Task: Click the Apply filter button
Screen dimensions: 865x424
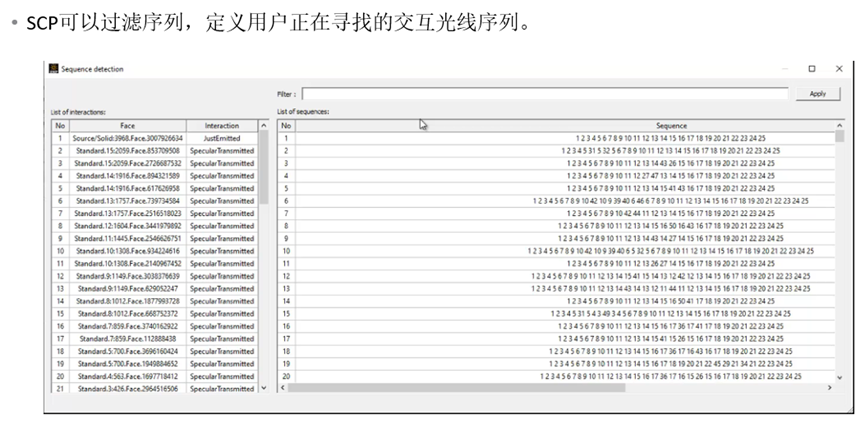Action: 818,94
